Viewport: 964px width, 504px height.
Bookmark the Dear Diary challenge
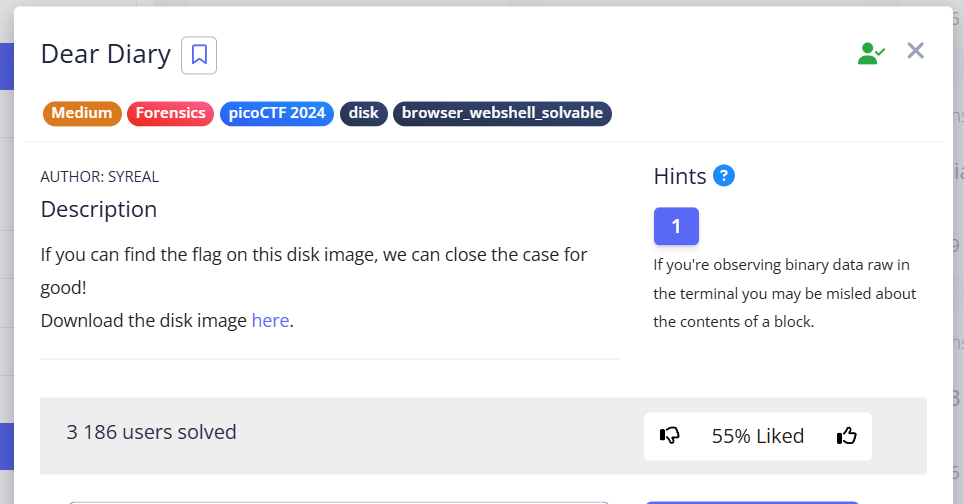pyautogui.click(x=199, y=55)
